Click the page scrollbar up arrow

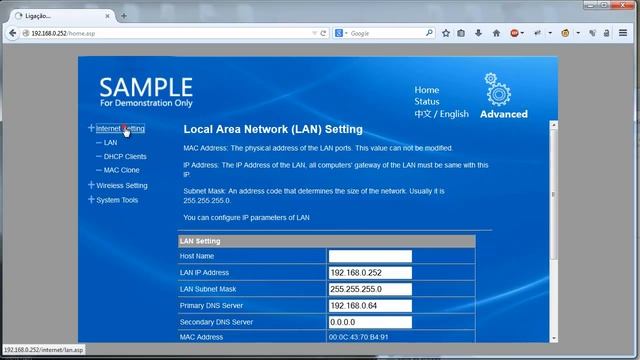[553, 125]
